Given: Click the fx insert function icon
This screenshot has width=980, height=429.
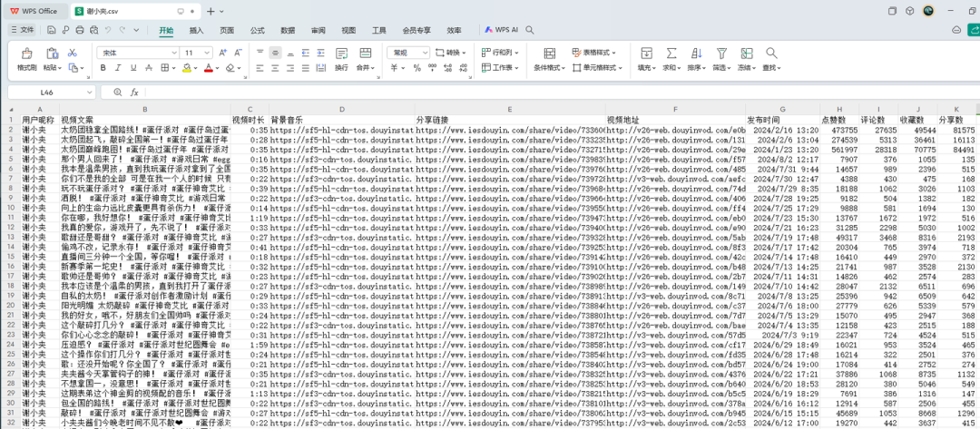Looking at the screenshot, I should pyautogui.click(x=133, y=93).
